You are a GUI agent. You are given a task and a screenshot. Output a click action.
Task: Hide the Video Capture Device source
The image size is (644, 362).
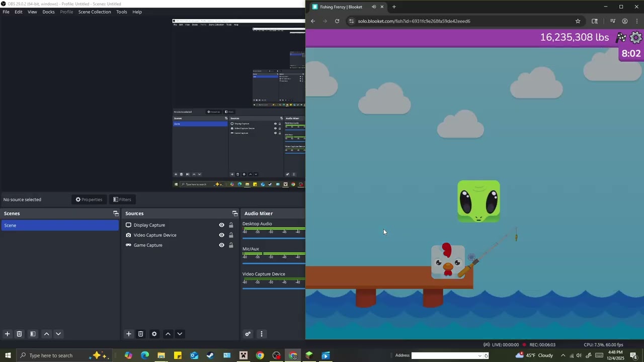click(x=221, y=235)
